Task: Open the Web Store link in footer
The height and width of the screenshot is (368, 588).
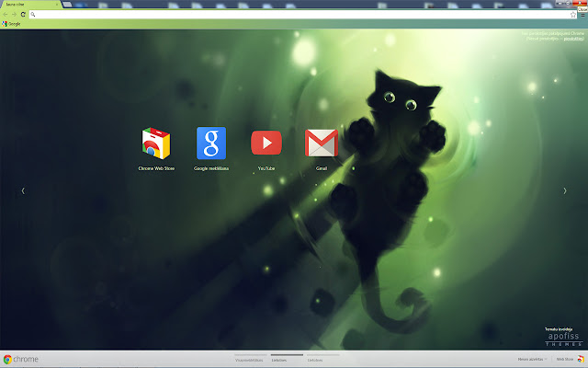Action: tap(565, 360)
